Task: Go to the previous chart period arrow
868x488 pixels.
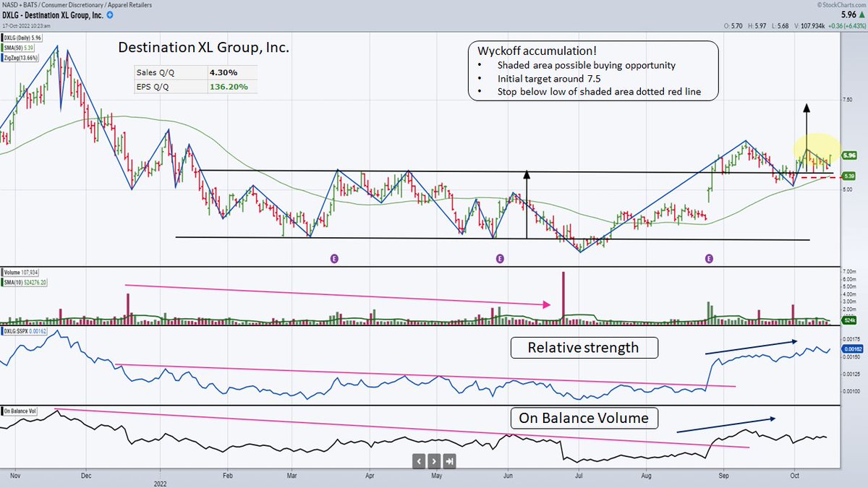Action: coord(418,460)
